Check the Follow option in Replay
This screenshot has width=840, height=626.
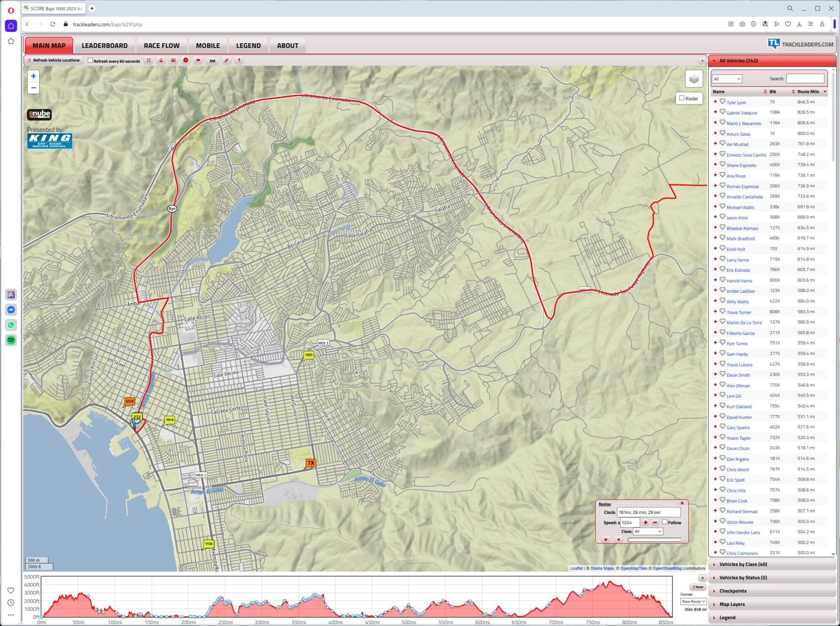point(664,522)
